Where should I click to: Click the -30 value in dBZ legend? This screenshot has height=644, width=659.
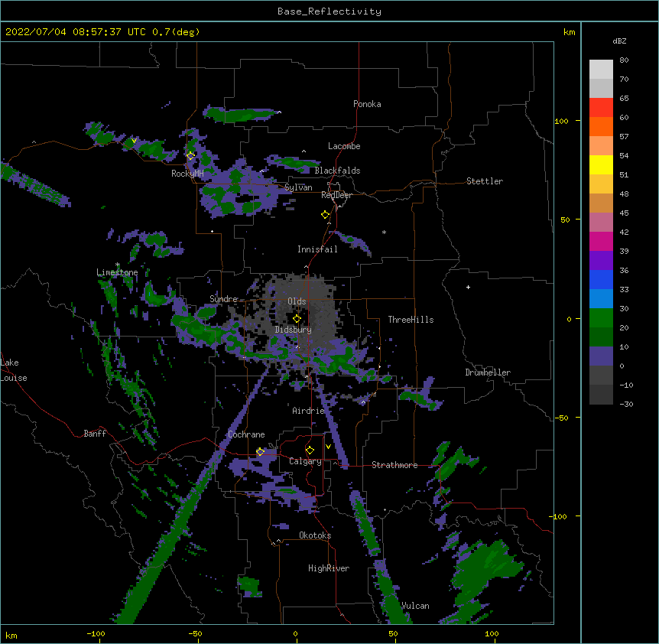[x=626, y=405]
